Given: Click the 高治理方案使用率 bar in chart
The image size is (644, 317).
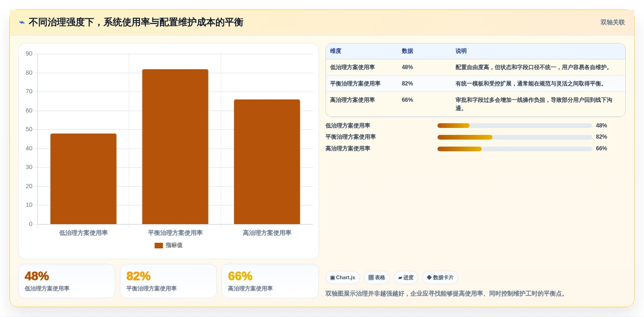Looking at the screenshot, I should click(267, 162).
